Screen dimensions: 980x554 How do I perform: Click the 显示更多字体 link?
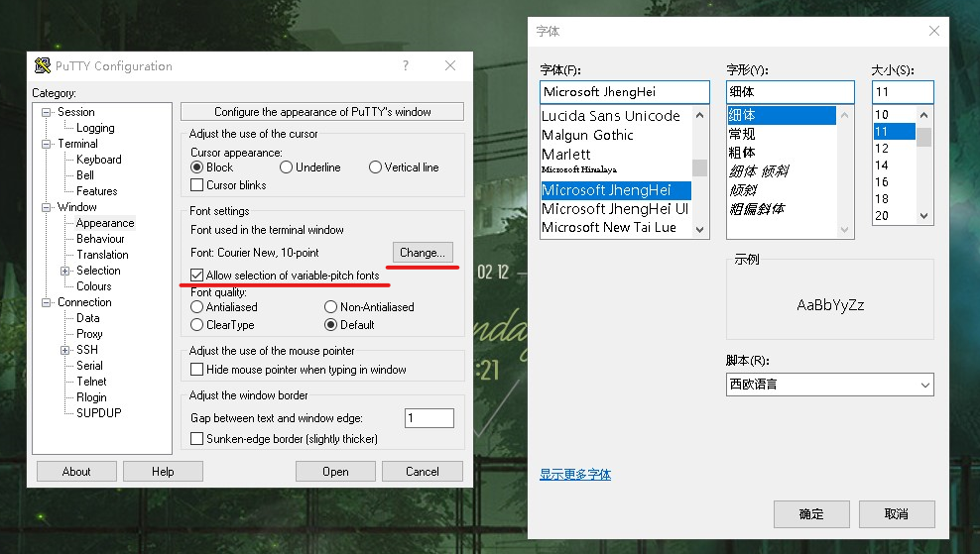coord(575,475)
